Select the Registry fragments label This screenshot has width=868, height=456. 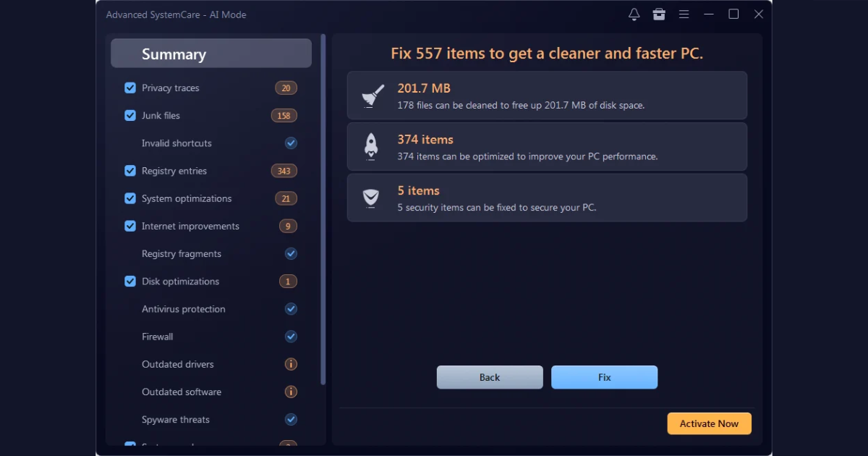[182, 254]
